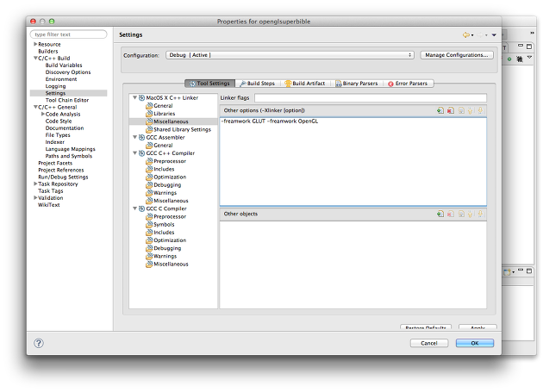Confirm with the OK button
Viewport: 543px width, 392px height.
pos(475,343)
